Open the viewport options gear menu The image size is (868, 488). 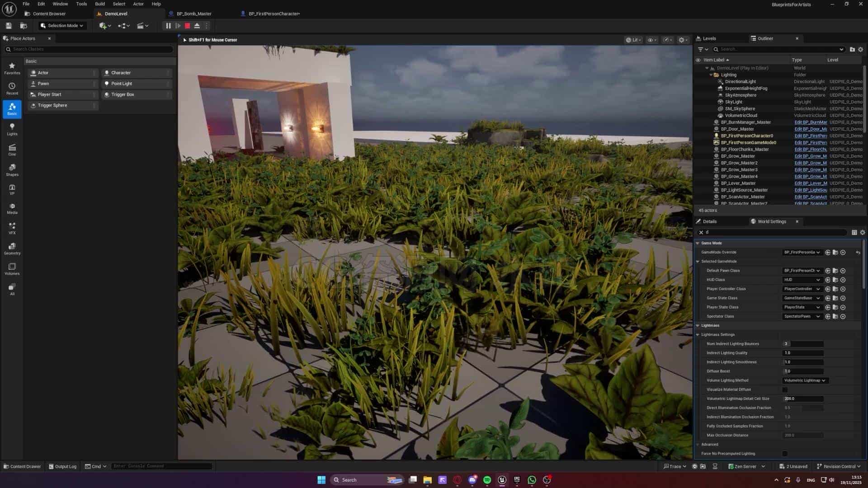click(683, 40)
